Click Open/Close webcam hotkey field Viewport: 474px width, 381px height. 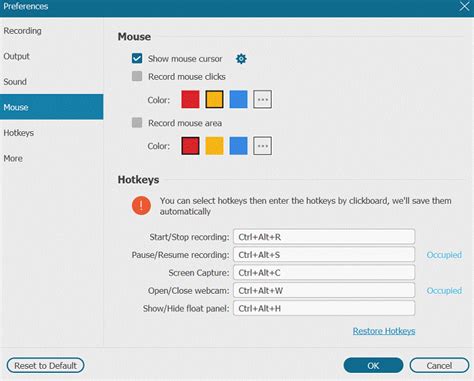[324, 290]
